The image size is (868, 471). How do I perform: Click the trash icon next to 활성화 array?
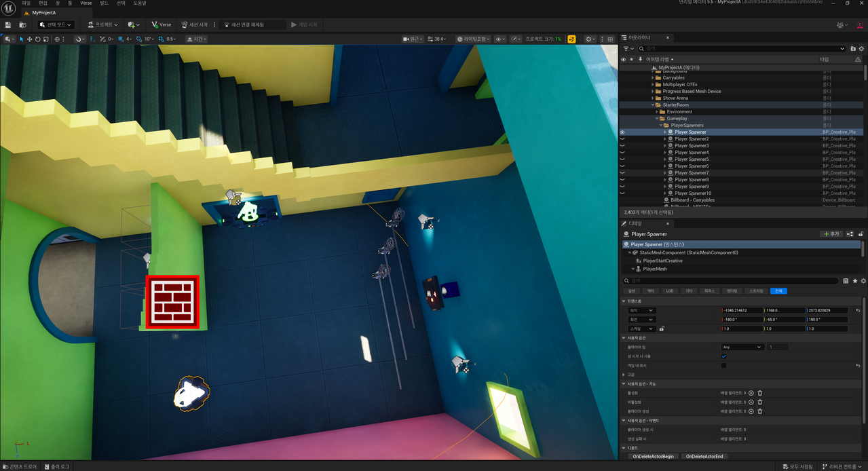pos(760,393)
